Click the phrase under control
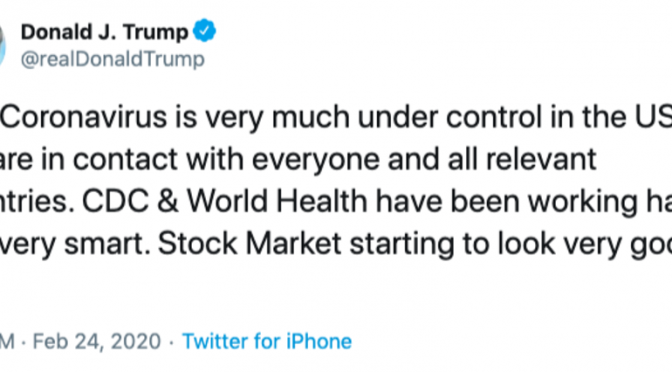Image resolution: width=672 pixels, height=372 pixels. [450, 117]
